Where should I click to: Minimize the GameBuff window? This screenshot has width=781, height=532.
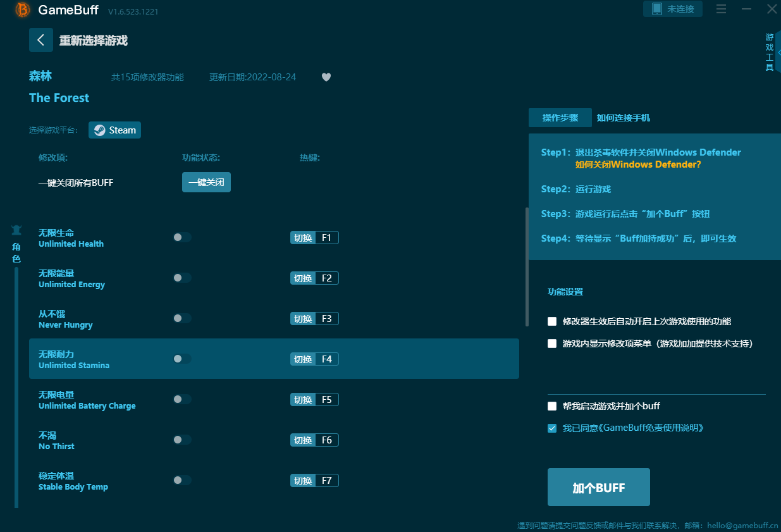746,9
